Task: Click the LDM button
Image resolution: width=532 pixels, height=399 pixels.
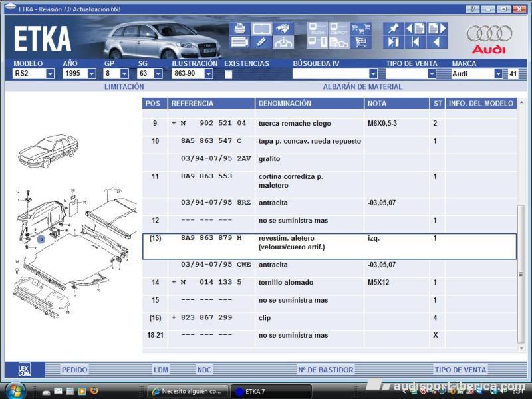Action: click(x=161, y=370)
